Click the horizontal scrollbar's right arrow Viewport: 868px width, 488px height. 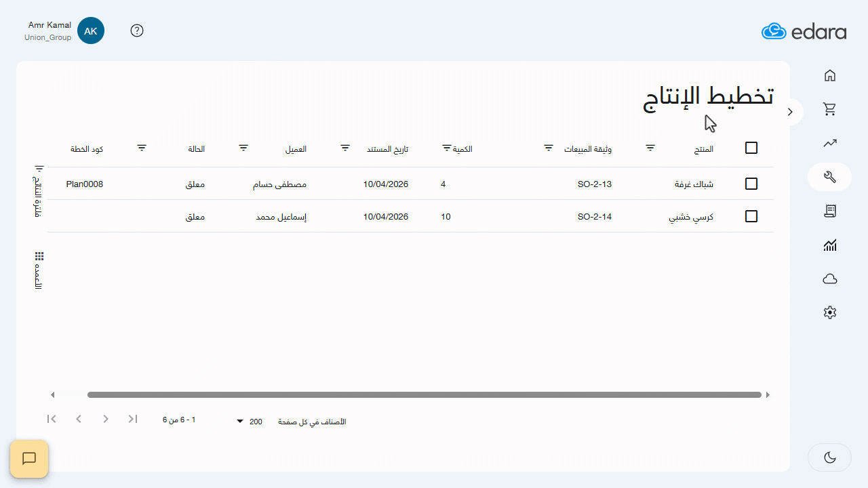[768, 394]
